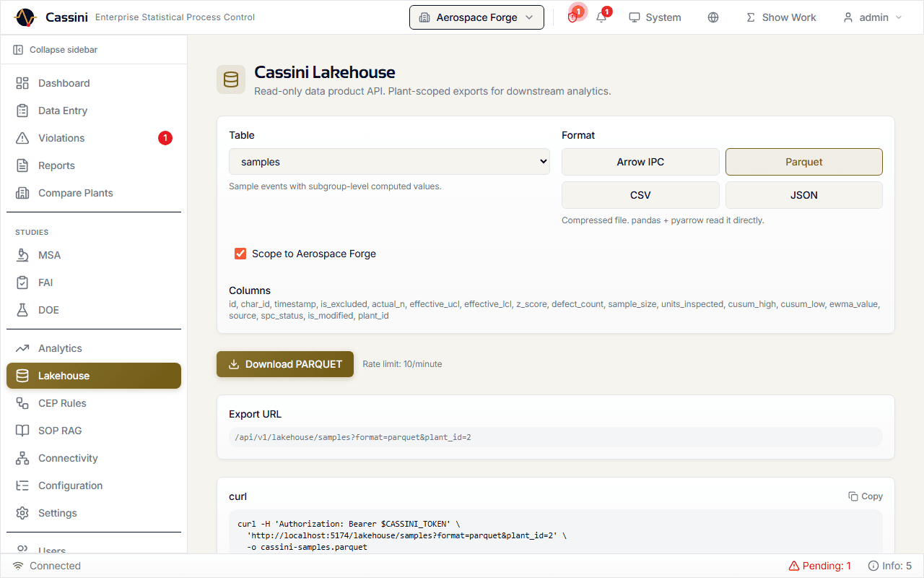Open the samples Table dropdown
This screenshot has width=924, height=578.
[389, 162]
